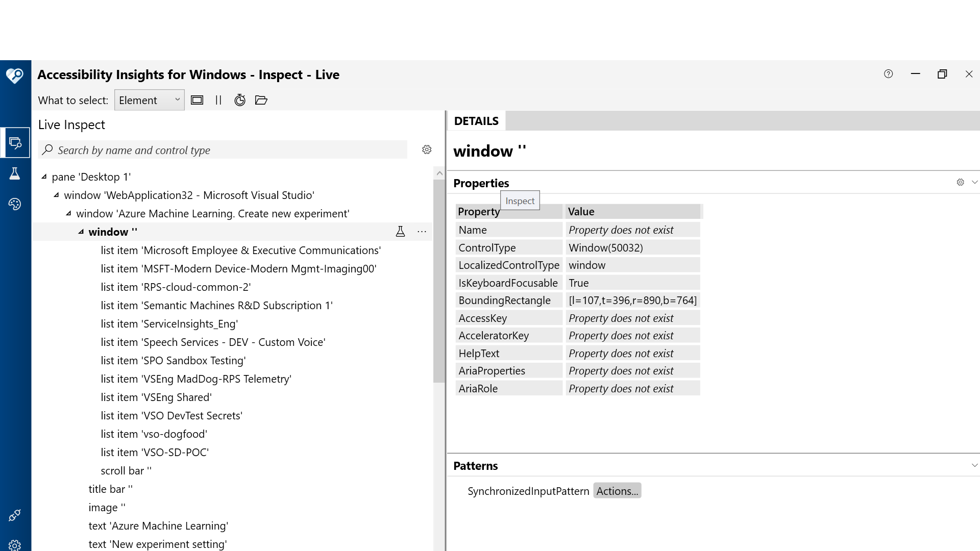This screenshot has width=980, height=551.
Task: Click the Actions button for SynchronizedInputPattern
Action: 617,490
